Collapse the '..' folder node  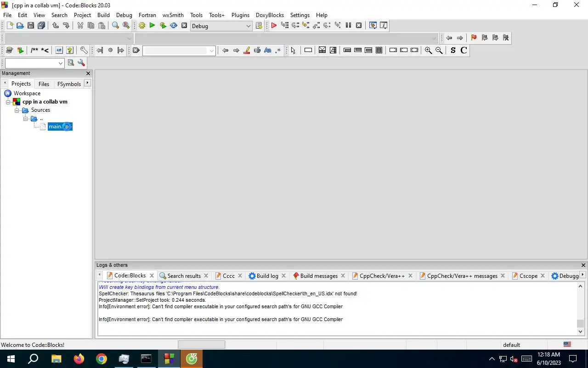[x=25, y=119]
